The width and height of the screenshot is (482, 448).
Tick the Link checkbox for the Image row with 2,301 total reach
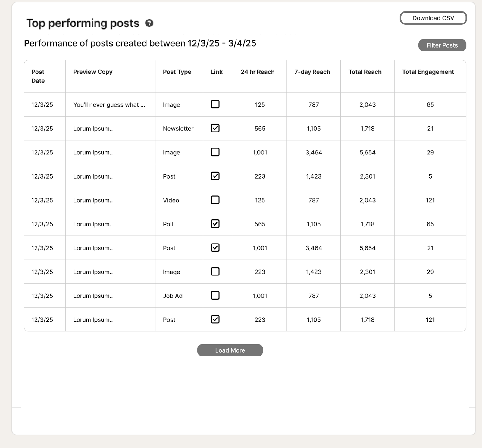(215, 272)
